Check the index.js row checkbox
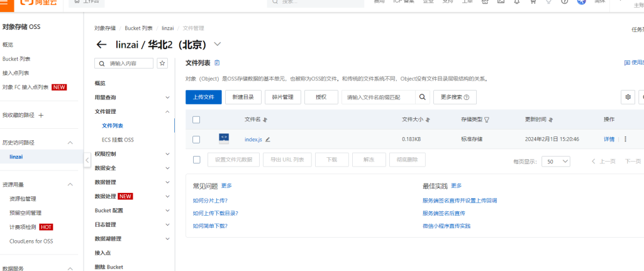 point(196,140)
